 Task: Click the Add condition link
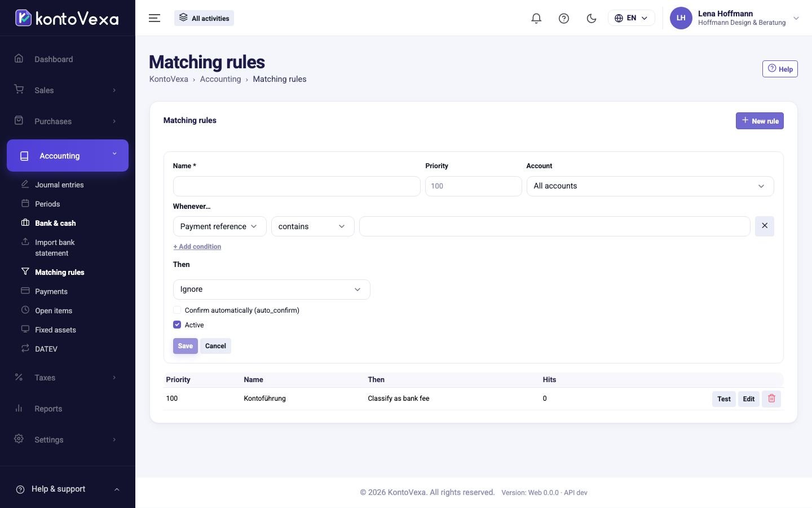[197, 247]
